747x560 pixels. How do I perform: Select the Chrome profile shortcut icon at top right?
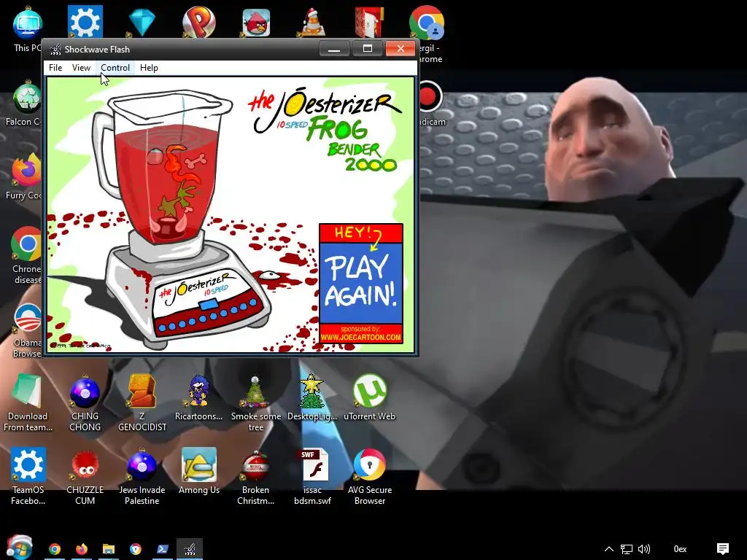click(x=427, y=23)
